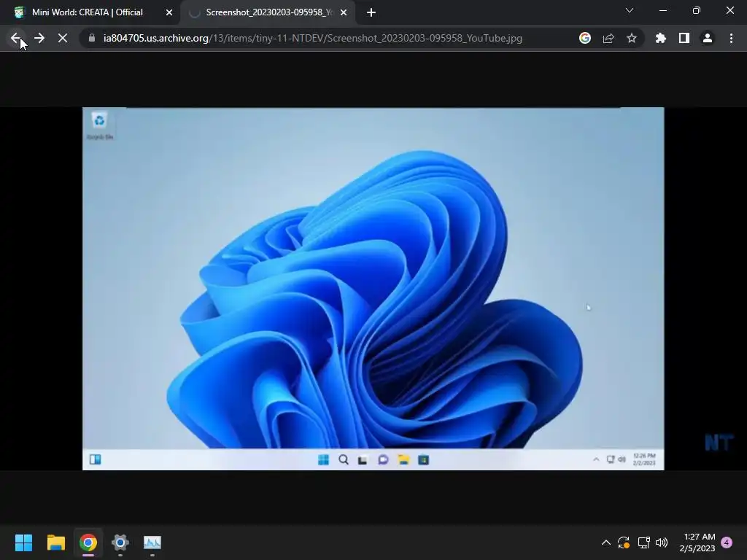The height and width of the screenshot is (560, 747).
Task: Go back using the browser back arrow
Action: point(15,38)
